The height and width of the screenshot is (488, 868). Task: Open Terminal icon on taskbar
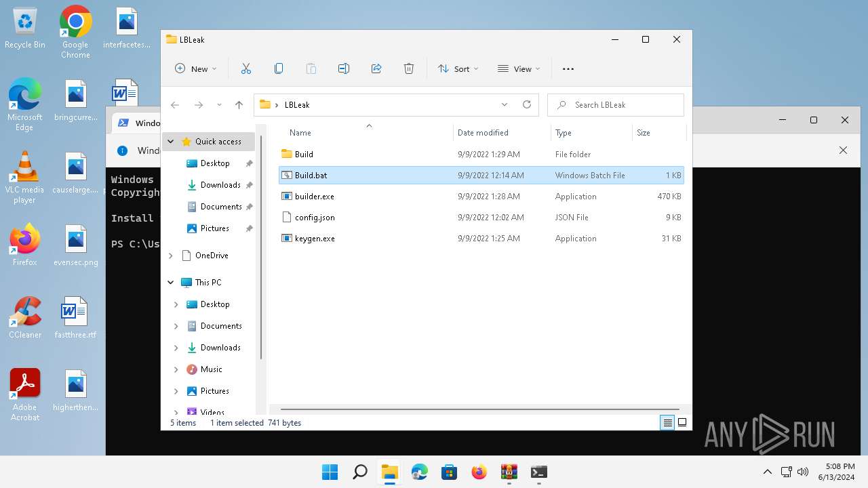click(538, 472)
